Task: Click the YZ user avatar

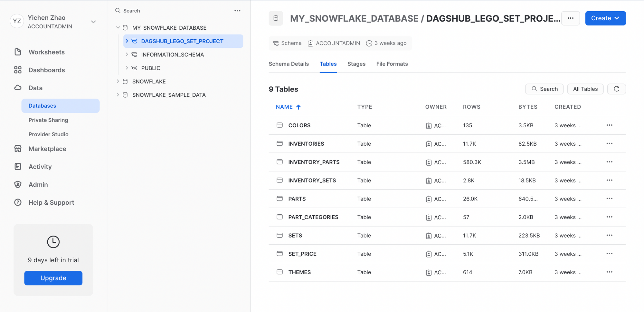Action: tap(17, 21)
